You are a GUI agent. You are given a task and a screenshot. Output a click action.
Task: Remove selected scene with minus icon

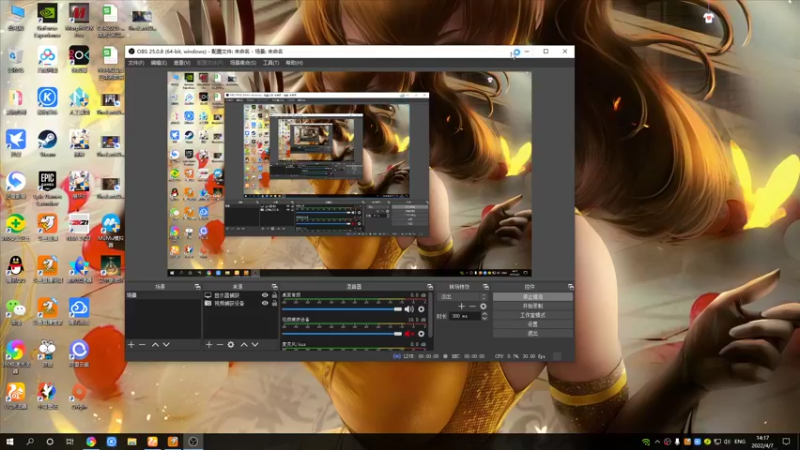click(142, 345)
